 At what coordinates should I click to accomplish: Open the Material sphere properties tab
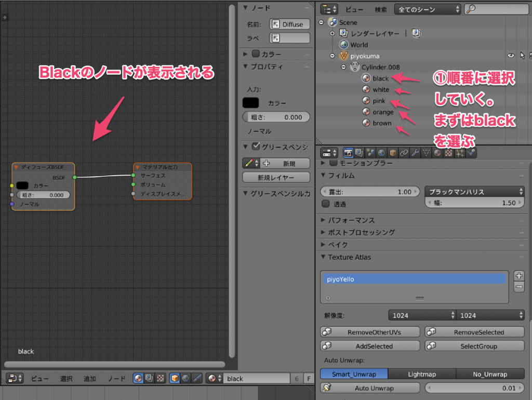[x=437, y=153]
